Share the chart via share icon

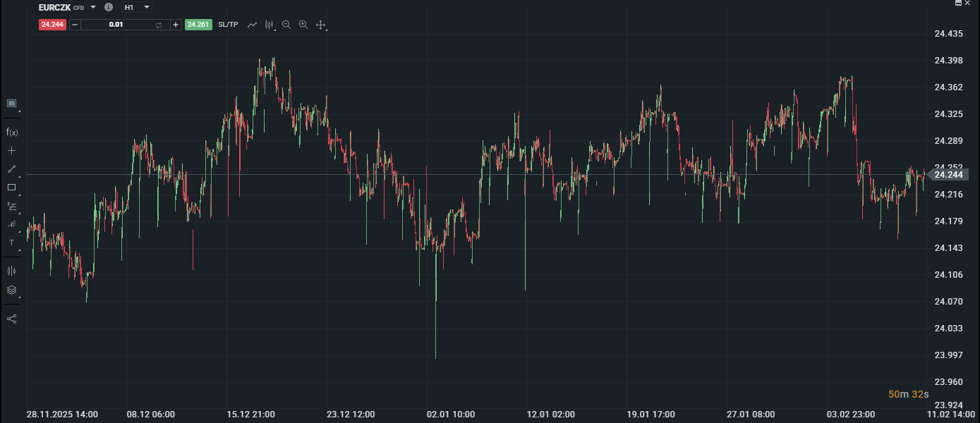11,319
